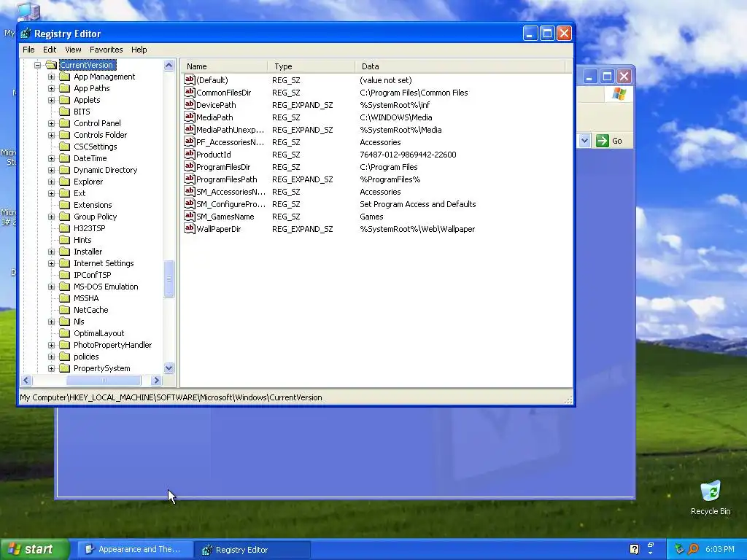Open the View menu
This screenshot has width=747, height=560.
73,50
